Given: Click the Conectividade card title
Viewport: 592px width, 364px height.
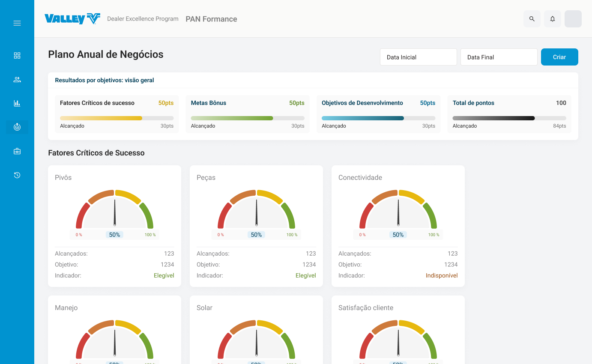Looking at the screenshot, I should [x=360, y=178].
